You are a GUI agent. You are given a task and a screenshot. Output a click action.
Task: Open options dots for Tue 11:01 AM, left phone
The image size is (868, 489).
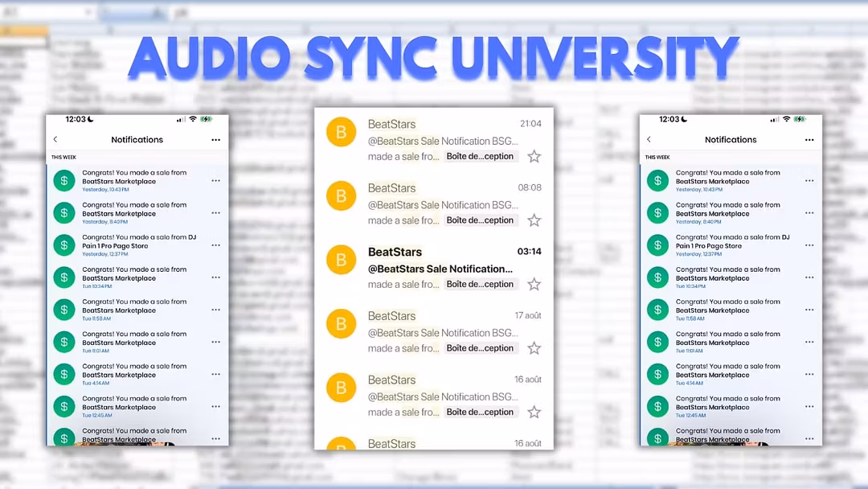(x=216, y=342)
